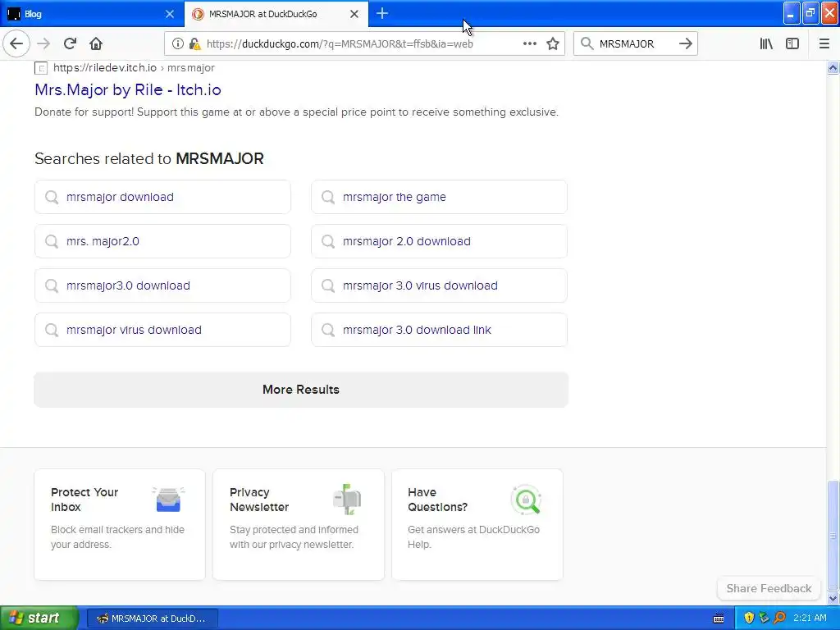The height and width of the screenshot is (630, 840).
Task: Search related 'mrsmajor the game'
Action: (440, 197)
